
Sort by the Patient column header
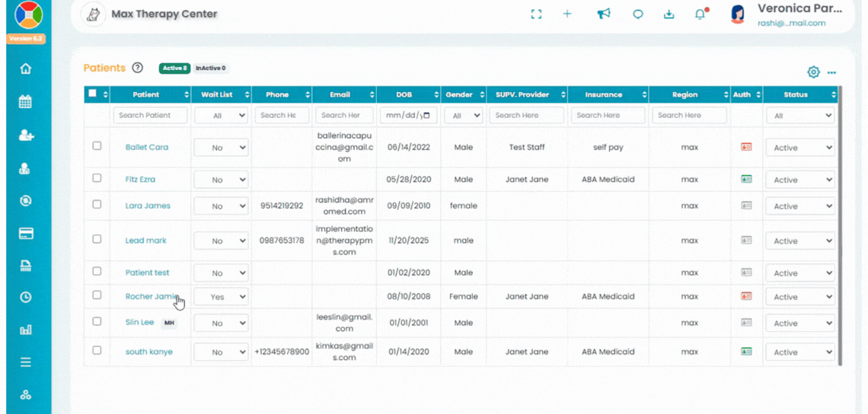(151, 94)
